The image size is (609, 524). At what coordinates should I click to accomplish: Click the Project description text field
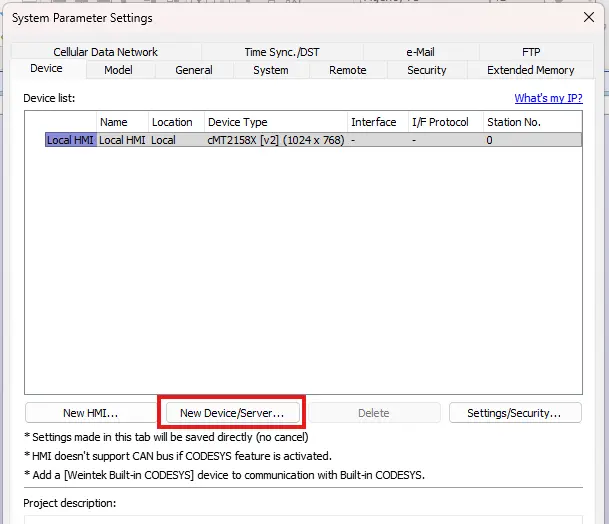click(x=303, y=520)
